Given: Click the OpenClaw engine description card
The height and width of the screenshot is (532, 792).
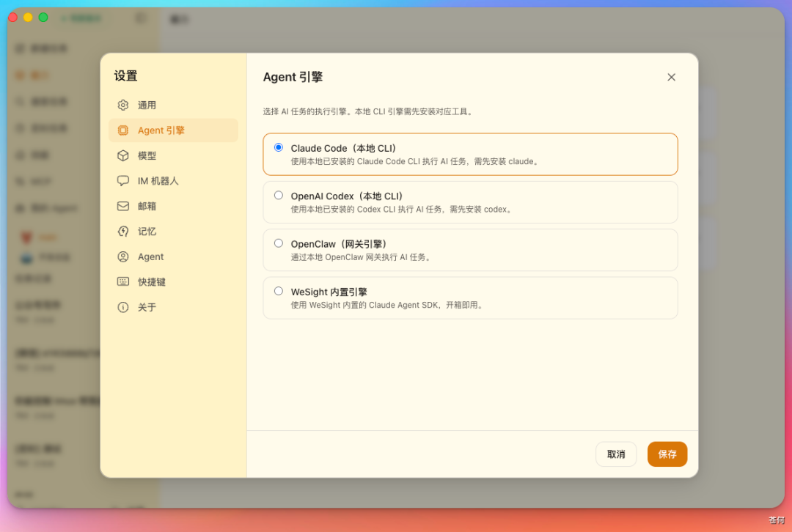Looking at the screenshot, I should click(470, 249).
